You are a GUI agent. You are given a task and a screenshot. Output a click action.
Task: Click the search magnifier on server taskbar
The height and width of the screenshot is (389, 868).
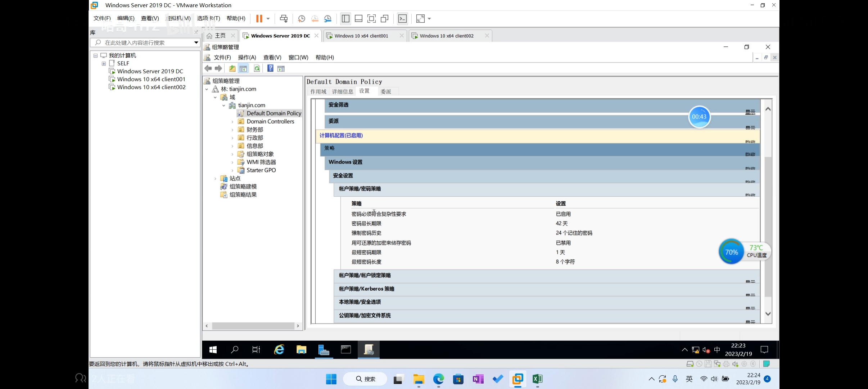pos(235,349)
